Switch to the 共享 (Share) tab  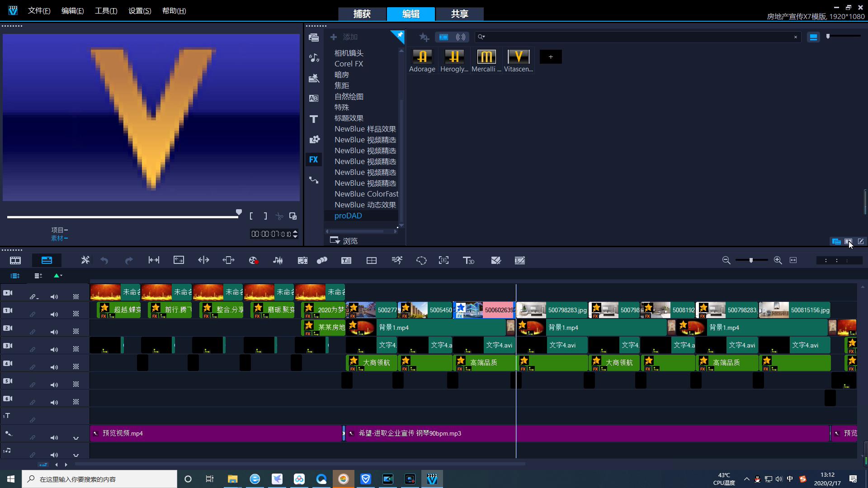(x=460, y=14)
